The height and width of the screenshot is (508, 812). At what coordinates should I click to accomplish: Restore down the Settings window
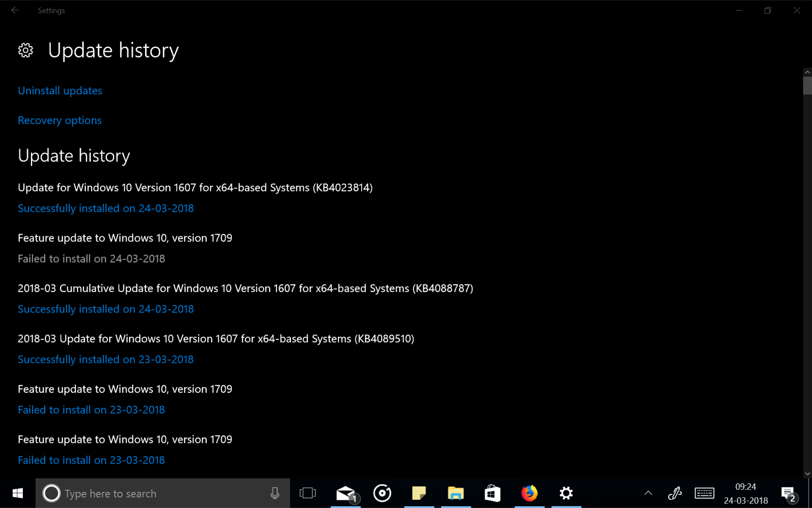(x=768, y=10)
